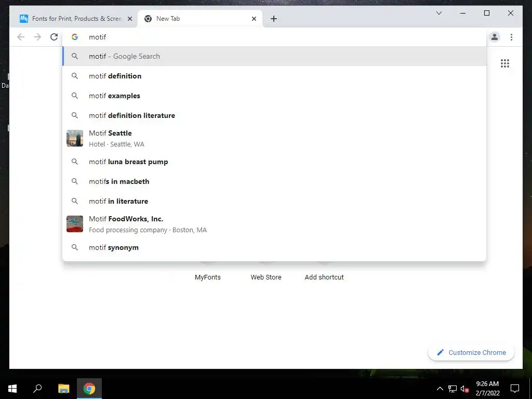Open the MyFonts shortcut
Image resolution: width=532 pixels, height=399 pixels.
pos(208,277)
